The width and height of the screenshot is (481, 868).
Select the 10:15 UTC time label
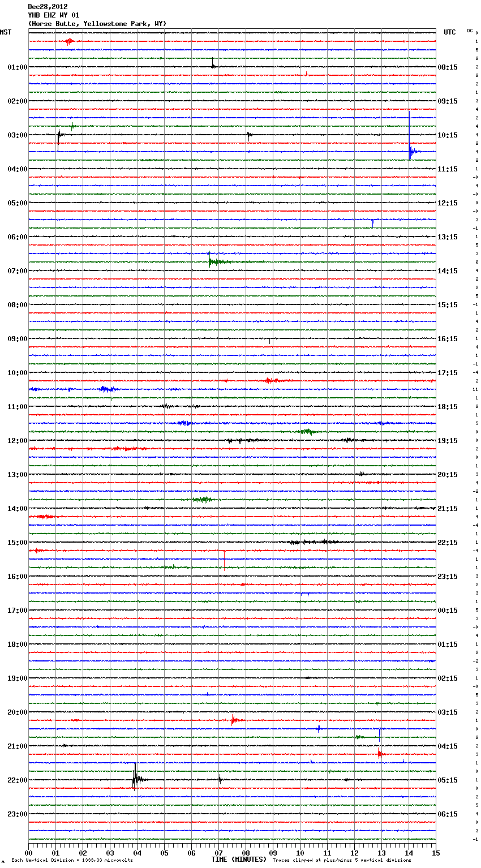(448, 135)
